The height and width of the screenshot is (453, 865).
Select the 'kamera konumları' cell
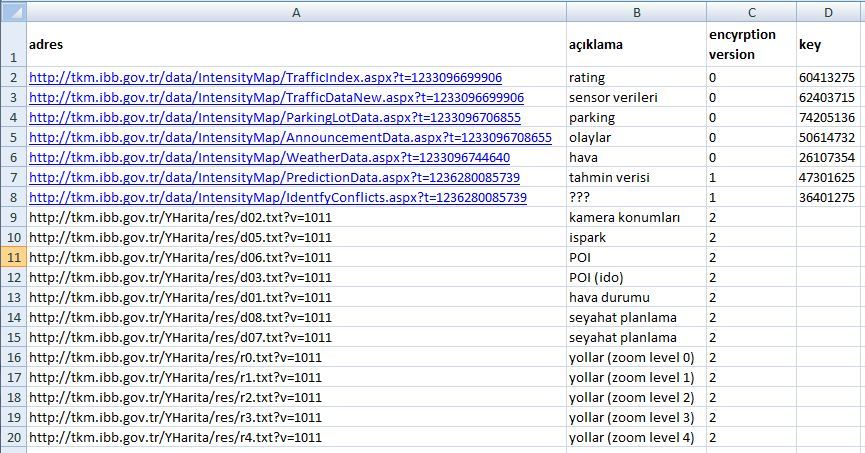(637, 217)
